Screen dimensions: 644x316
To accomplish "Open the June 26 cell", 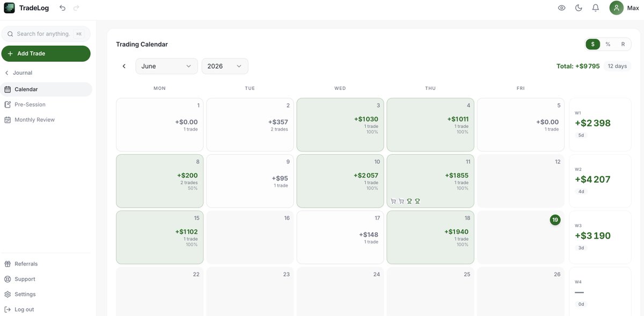I will pos(521,291).
